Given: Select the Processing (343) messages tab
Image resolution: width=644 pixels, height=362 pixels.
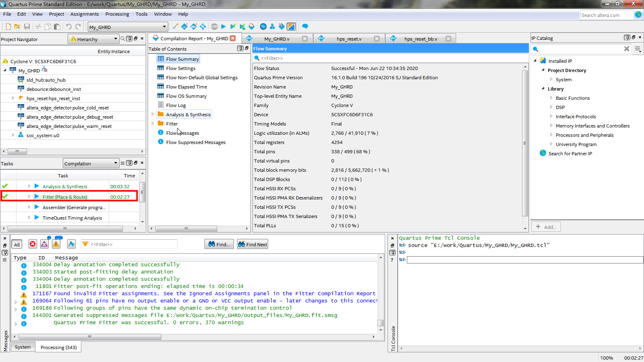Looking at the screenshot, I should click(58, 347).
